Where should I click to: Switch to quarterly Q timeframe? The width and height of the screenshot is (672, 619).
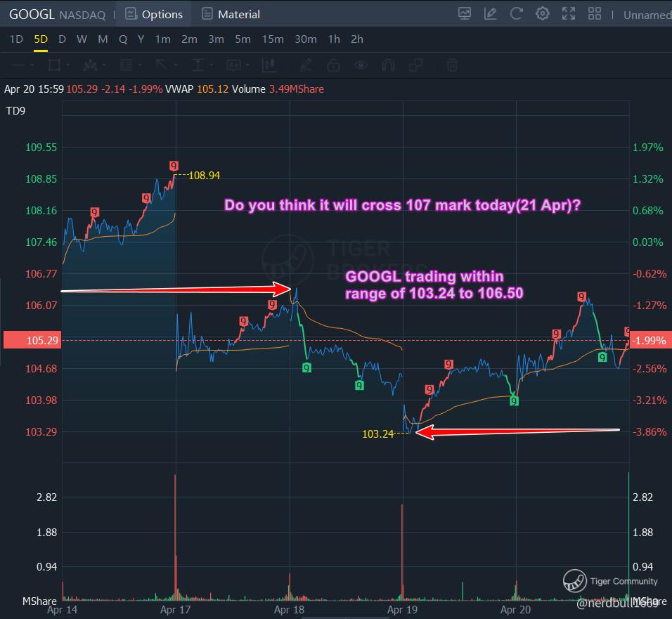pos(123,39)
